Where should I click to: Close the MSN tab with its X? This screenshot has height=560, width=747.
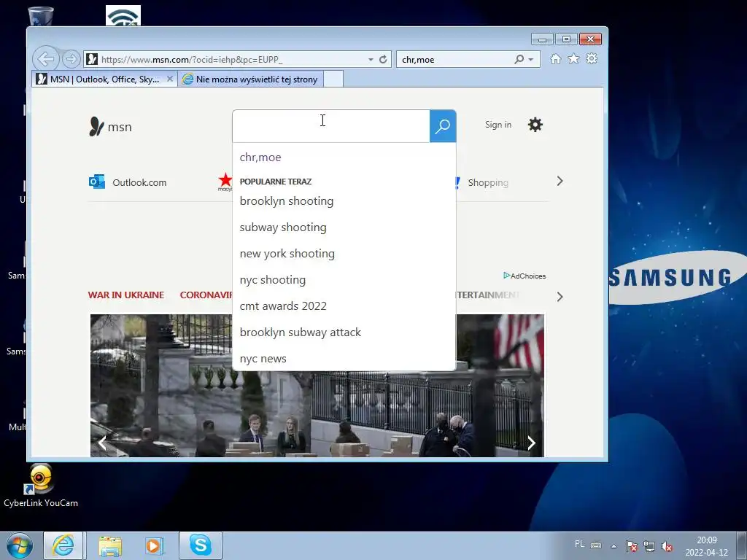tap(169, 79)
